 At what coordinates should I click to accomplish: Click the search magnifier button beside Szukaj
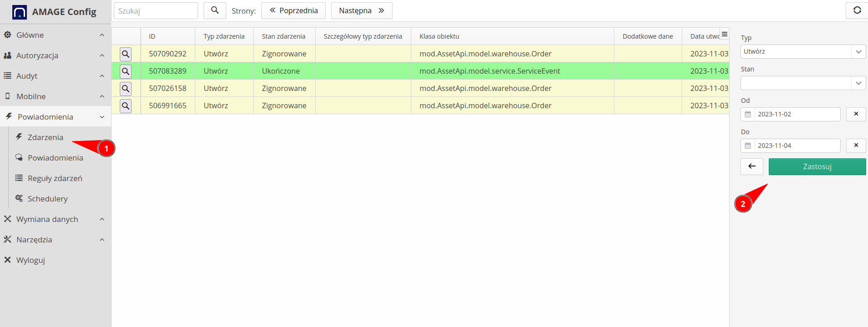pos(214,10)
